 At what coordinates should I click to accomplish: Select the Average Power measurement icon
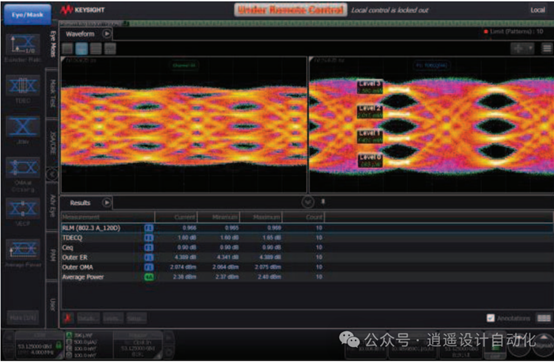click(23, 249)
